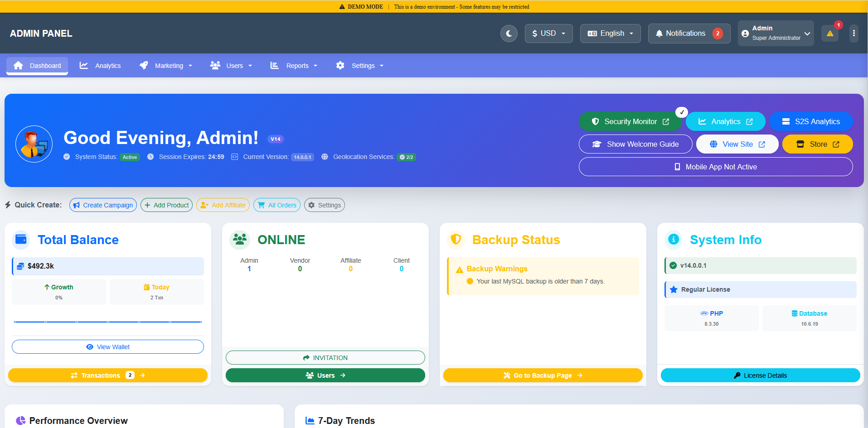Screen dimensions: 868x428
Task: Open the Marketing menu
Action: coord(166,66)
